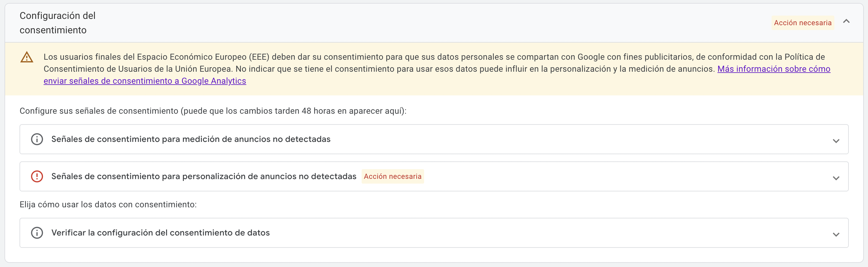Select 'Señales de consentimiento para personalización de anuncios' label

(x=204, y=176)
